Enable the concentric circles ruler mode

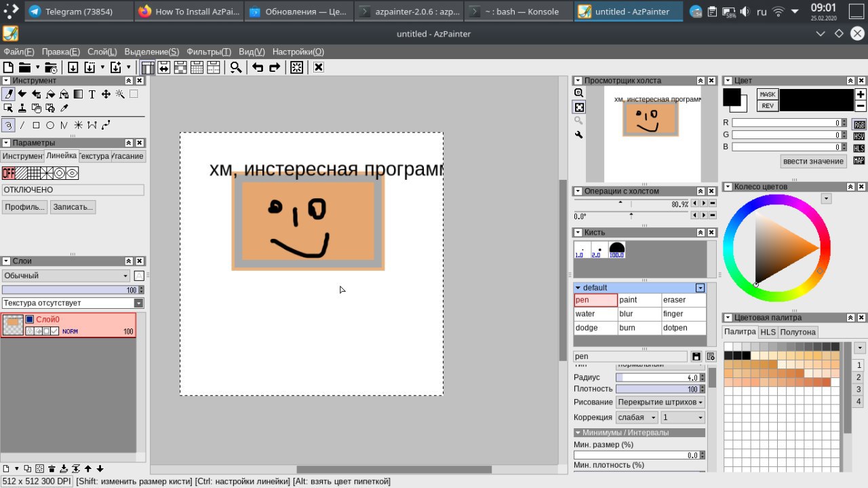59,173
